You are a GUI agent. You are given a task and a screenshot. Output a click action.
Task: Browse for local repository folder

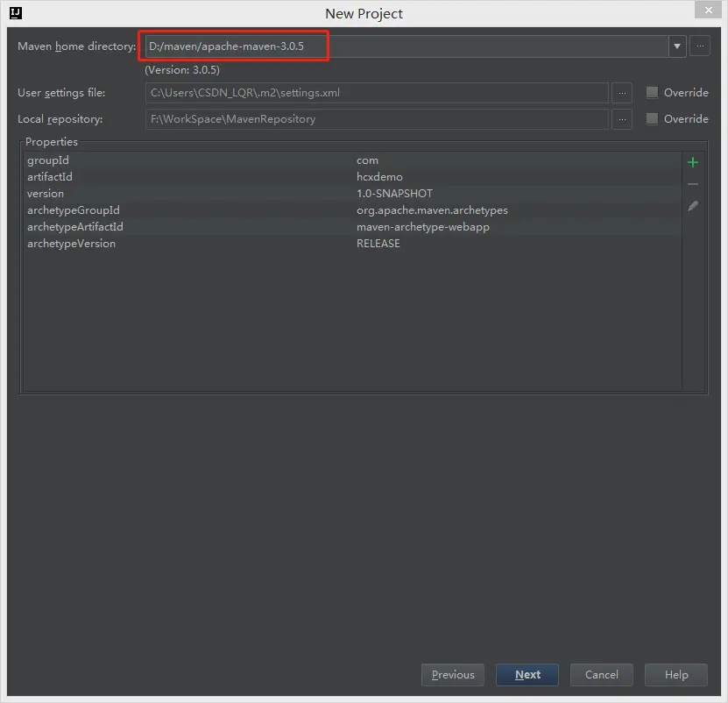pos(622,119)
